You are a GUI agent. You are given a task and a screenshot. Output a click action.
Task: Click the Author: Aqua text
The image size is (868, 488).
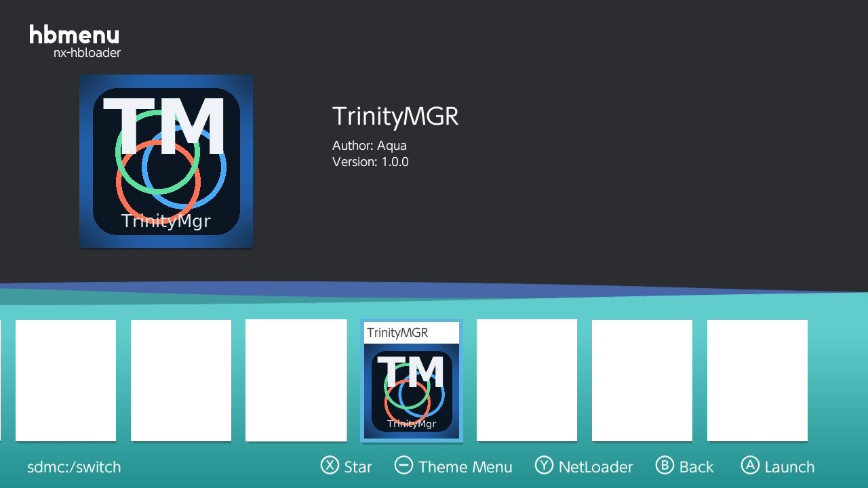[370, 146]
